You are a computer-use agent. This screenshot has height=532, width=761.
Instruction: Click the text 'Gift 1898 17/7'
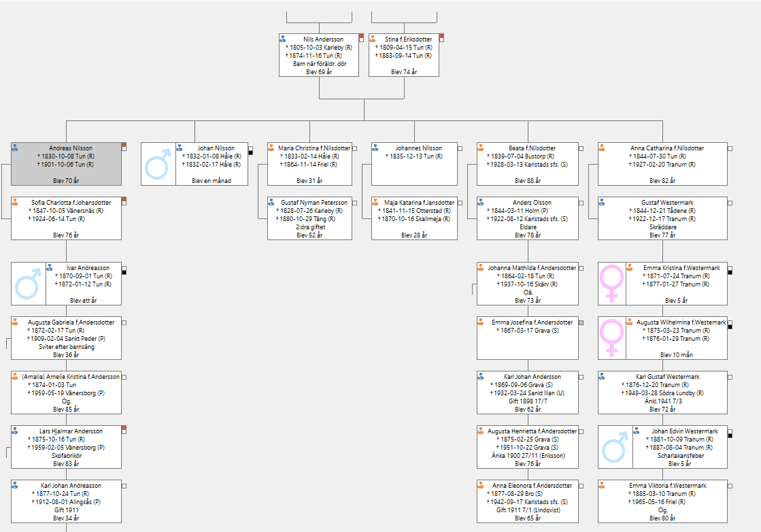[528, 401]
